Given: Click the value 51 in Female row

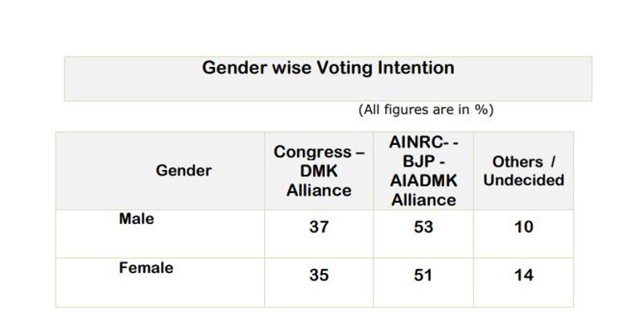Looking at the screenshot, I should [x=423, y=275].
